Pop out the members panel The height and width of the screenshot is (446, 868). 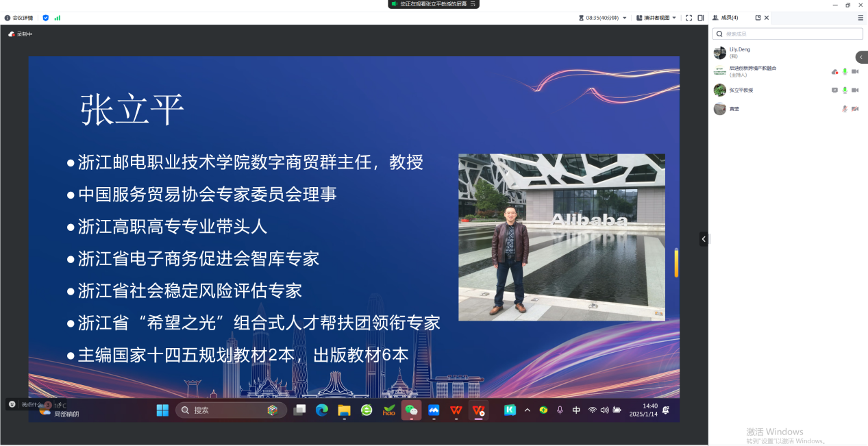click(x=758, y=18)
